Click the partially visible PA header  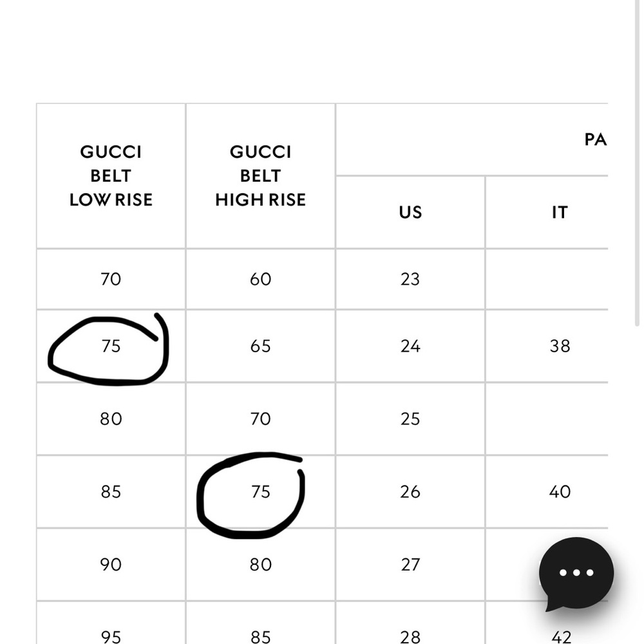pyautogui.click(x=595, y=139)
